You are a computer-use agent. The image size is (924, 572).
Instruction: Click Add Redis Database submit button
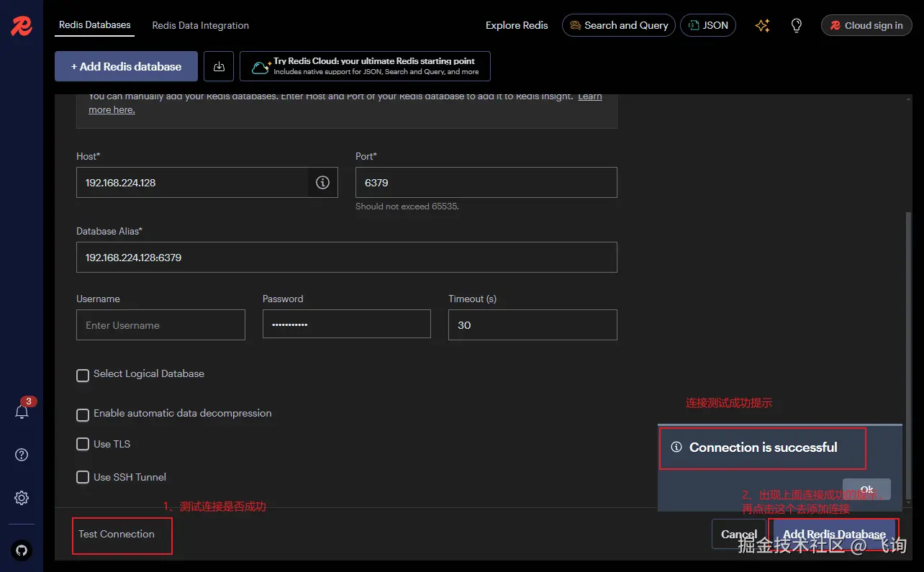(x=835, y=535)
